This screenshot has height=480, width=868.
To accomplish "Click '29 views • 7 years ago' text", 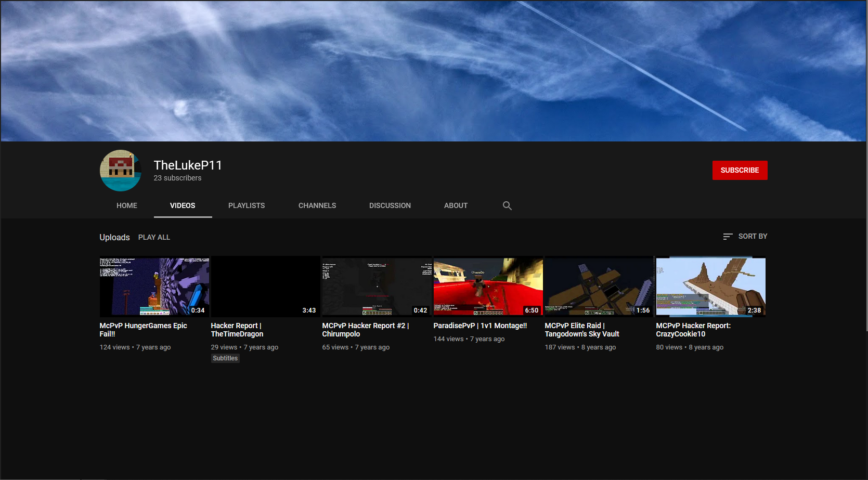I will pos(244,347).
